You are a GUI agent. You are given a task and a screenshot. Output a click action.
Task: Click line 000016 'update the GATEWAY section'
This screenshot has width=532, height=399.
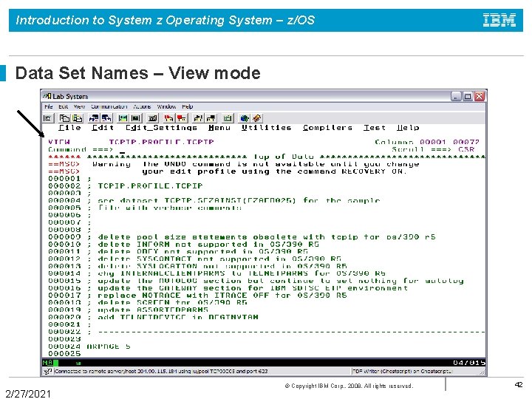(x=253, y=288)
